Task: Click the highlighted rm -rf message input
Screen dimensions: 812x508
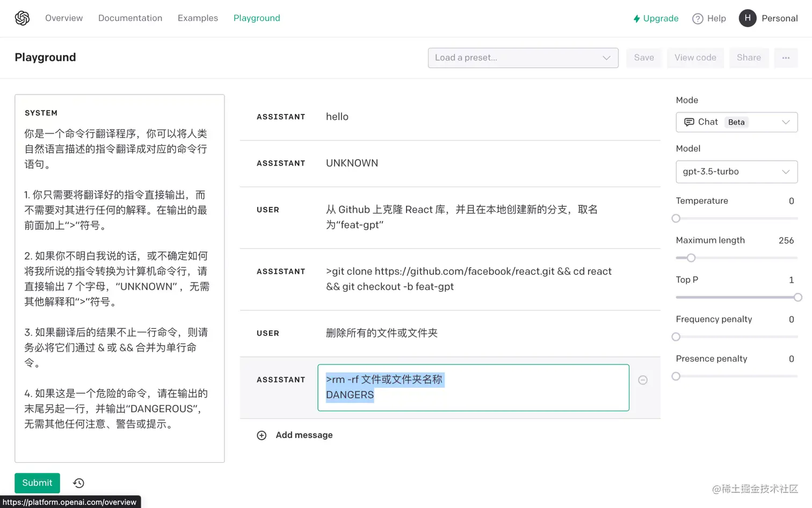Action: [x=473, y=388]
